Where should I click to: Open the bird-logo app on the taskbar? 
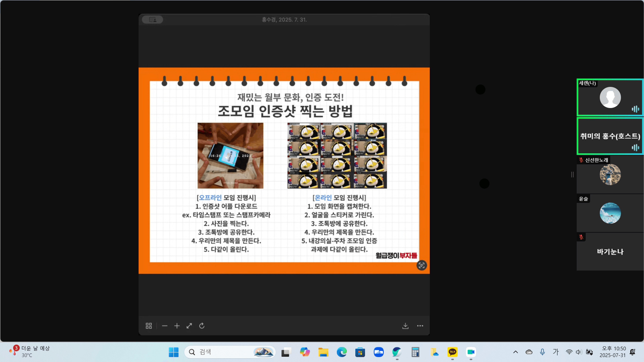[397, 352]
